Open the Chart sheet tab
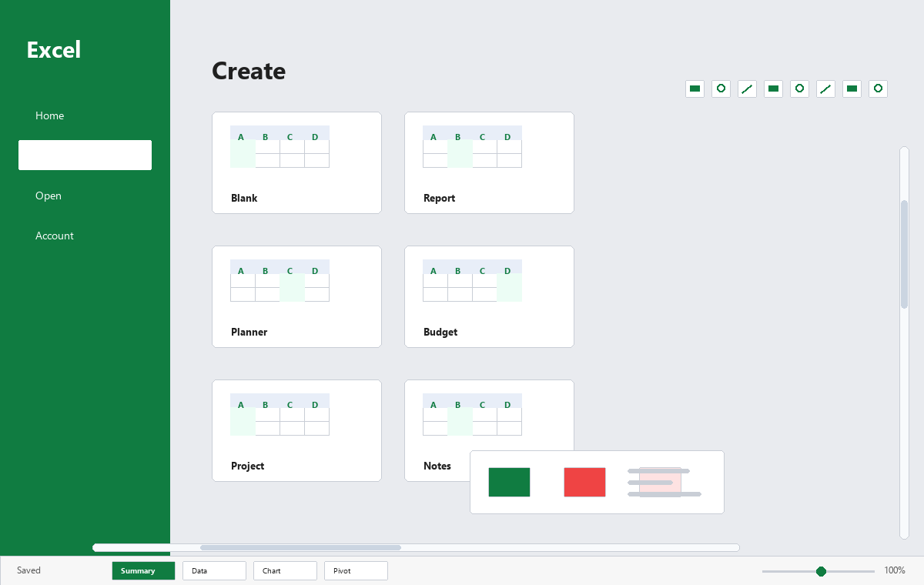Screen dimensions: 924x585 [x=285, y=570]
